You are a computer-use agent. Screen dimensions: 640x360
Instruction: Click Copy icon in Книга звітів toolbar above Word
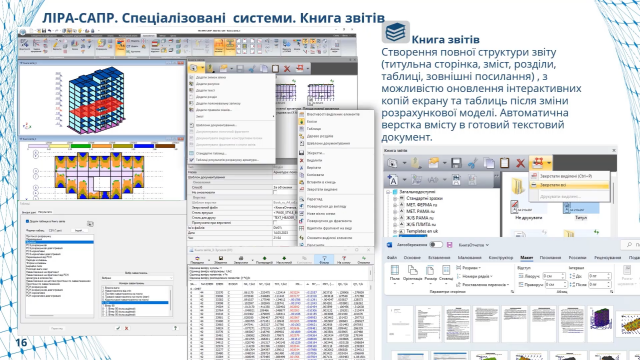coord(489,163)
